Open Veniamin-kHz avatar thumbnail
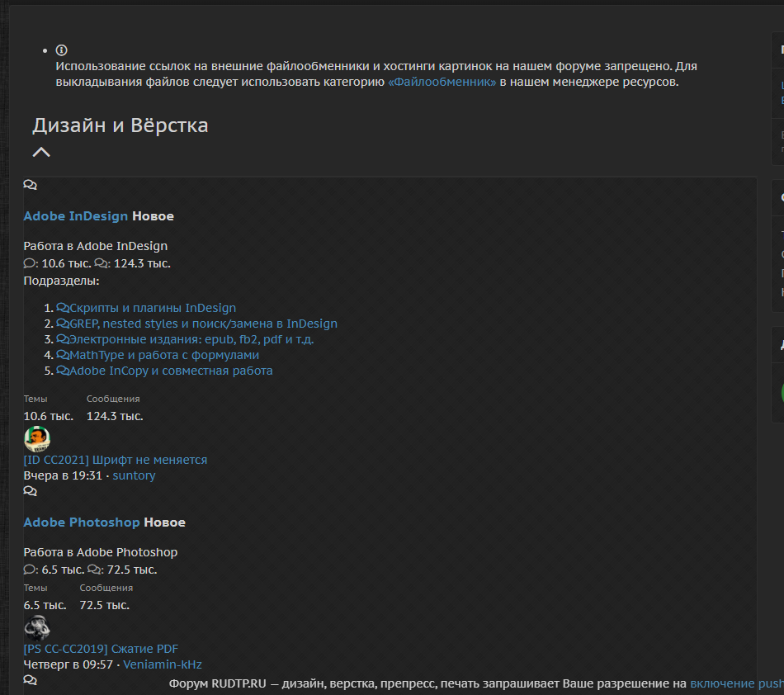The image size is (784, 695). [x=37, y=628]
